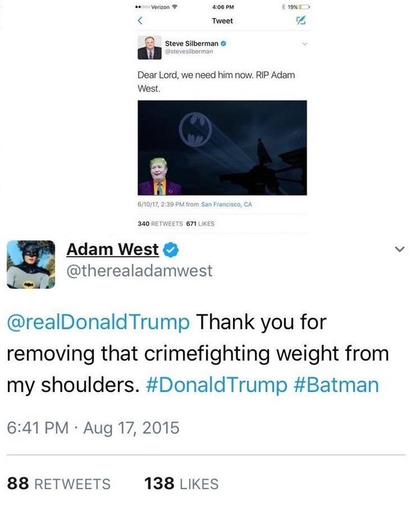Screen dimensions: 420x511
Task: View the 88 retweets list
Action: point(59,484)
